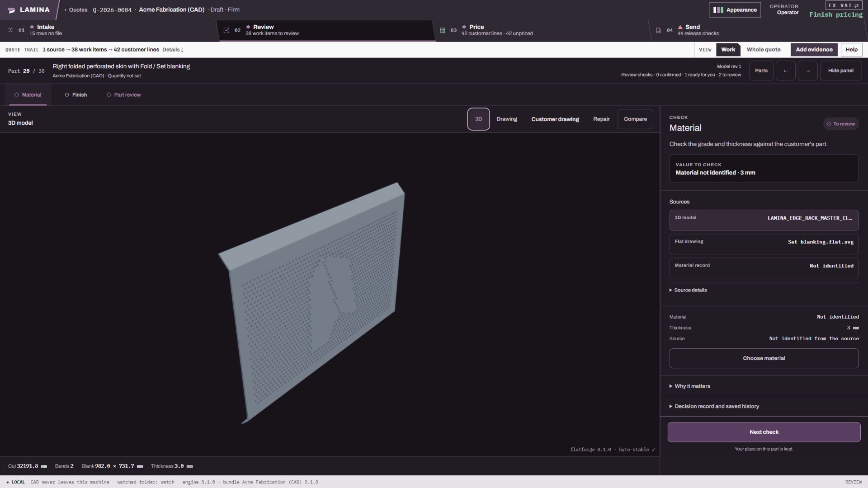The image size is (868, 488).
Task: Go to previous part arrow
Action: pos(786,71)
